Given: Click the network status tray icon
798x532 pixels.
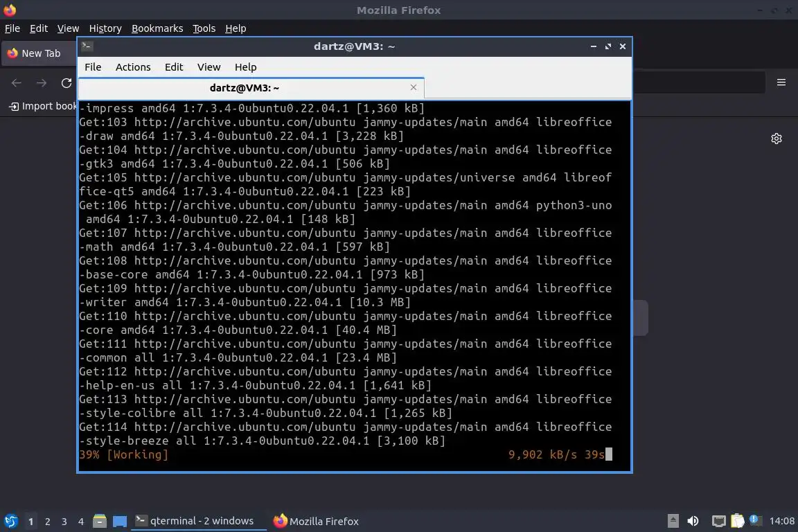Looking at the screenshot, I should coord(718,521).
